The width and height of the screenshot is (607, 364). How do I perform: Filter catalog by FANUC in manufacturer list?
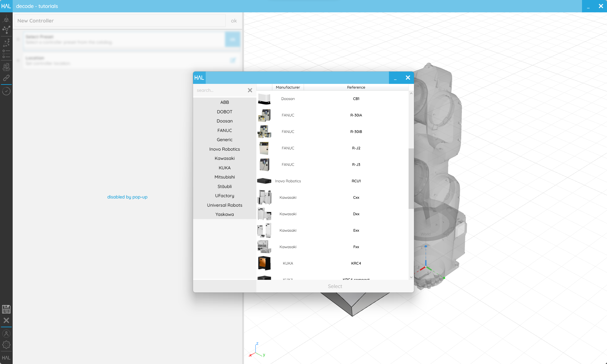pos(225,130)
